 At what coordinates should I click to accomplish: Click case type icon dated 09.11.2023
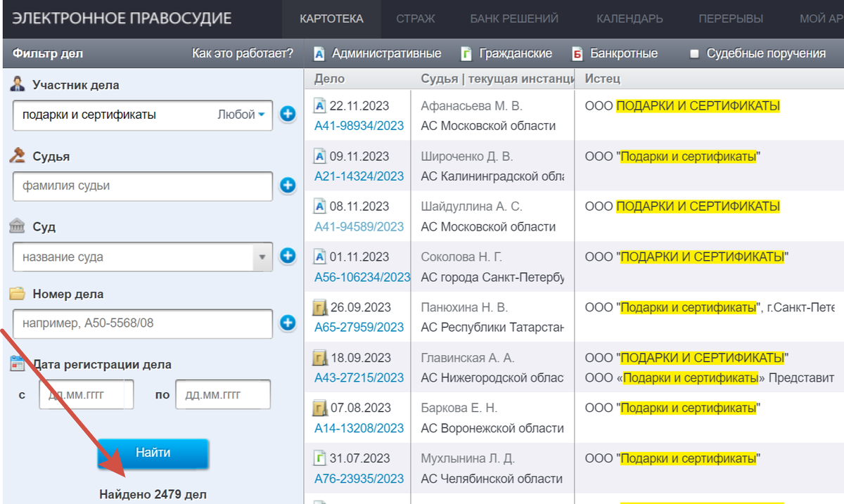320,157
